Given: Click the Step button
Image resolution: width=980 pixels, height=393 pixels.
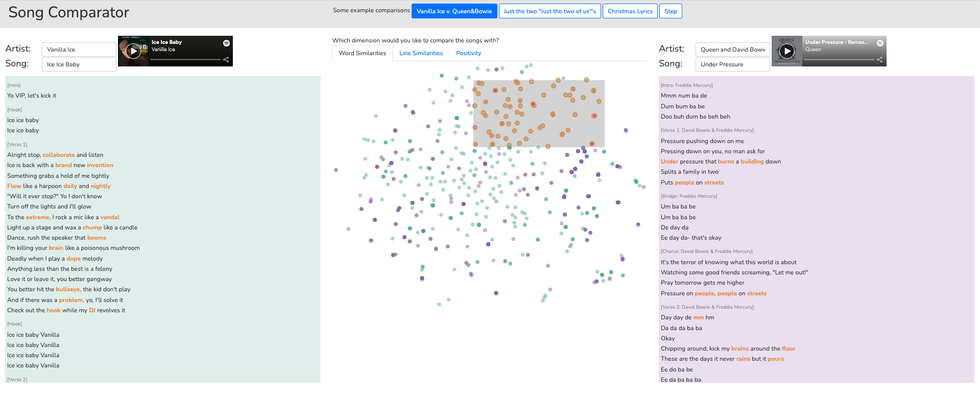Looking at the screenshot, I should 671,11.
